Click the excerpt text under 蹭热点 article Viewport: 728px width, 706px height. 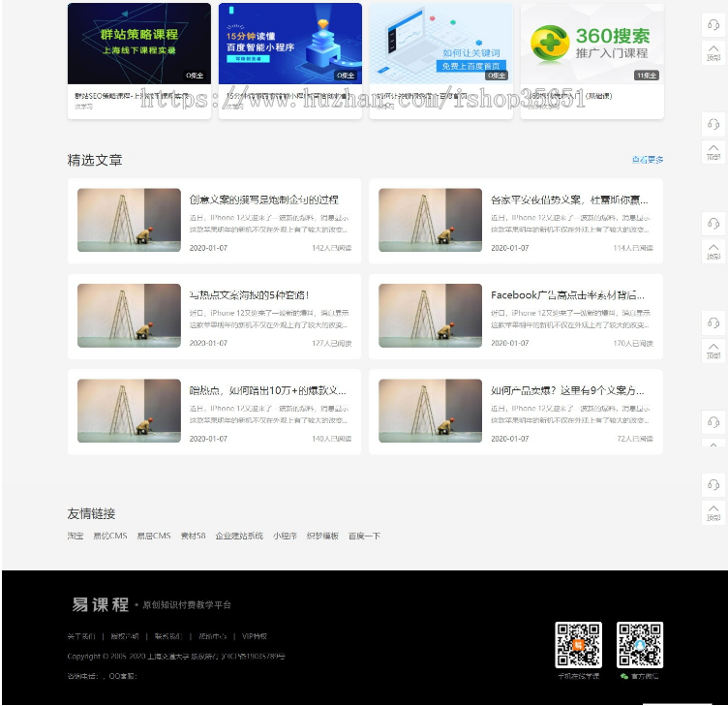click(x=269, y=414)
